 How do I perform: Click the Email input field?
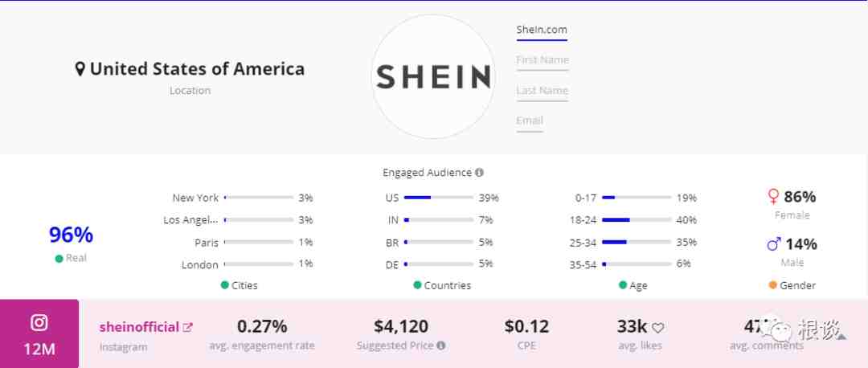pos(530,121)
